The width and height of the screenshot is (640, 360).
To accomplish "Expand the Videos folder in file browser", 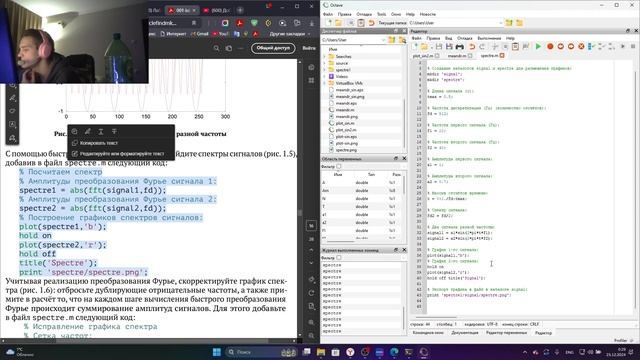I will (325, 76).
